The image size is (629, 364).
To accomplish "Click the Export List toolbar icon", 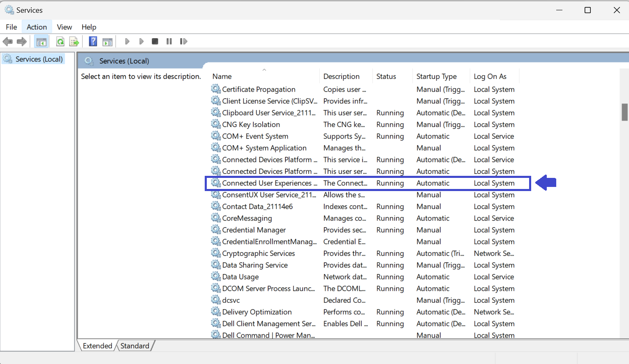I will point(74,41).
